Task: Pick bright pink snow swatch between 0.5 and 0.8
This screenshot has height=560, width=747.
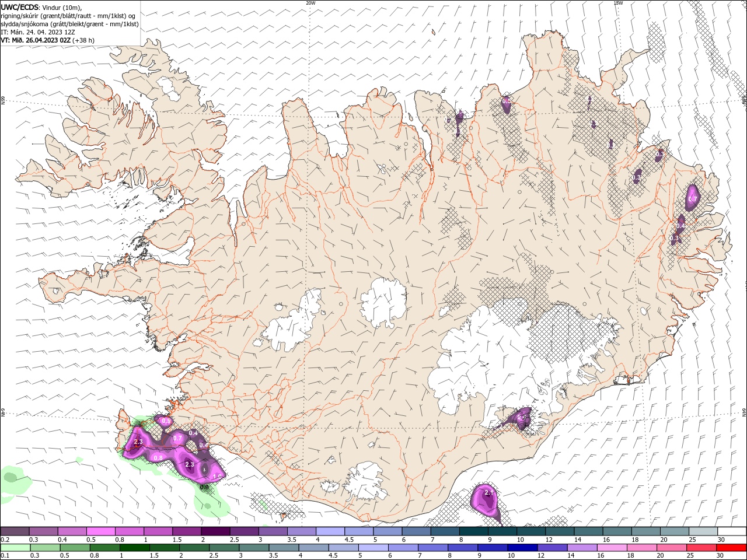Action: pos(100,531)
